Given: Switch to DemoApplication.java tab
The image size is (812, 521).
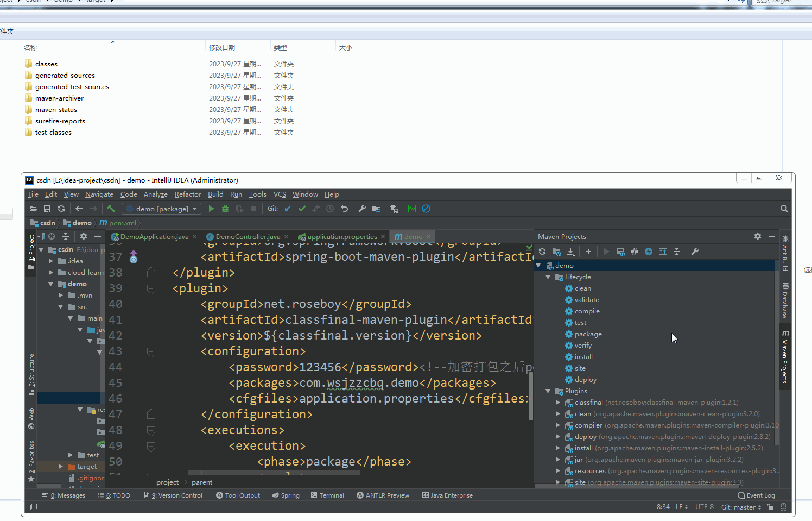Looking at the screenshot, I should 153,237.
